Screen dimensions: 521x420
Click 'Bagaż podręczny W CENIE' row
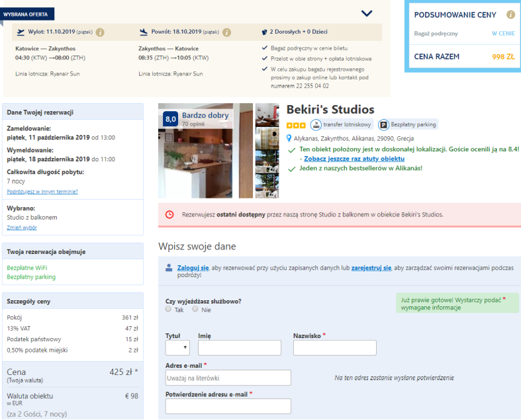(464, 34)
